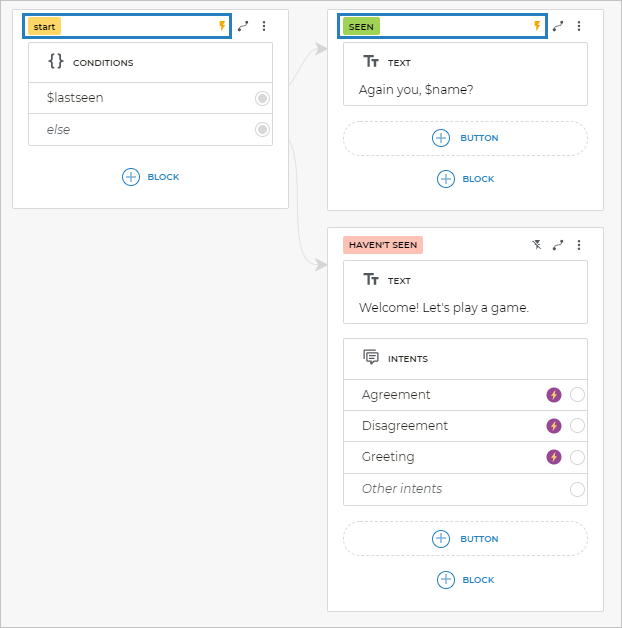This screenshot has width=622, height=628.
Task: Click the lightning icon in start node header
Action: point(222,26)
